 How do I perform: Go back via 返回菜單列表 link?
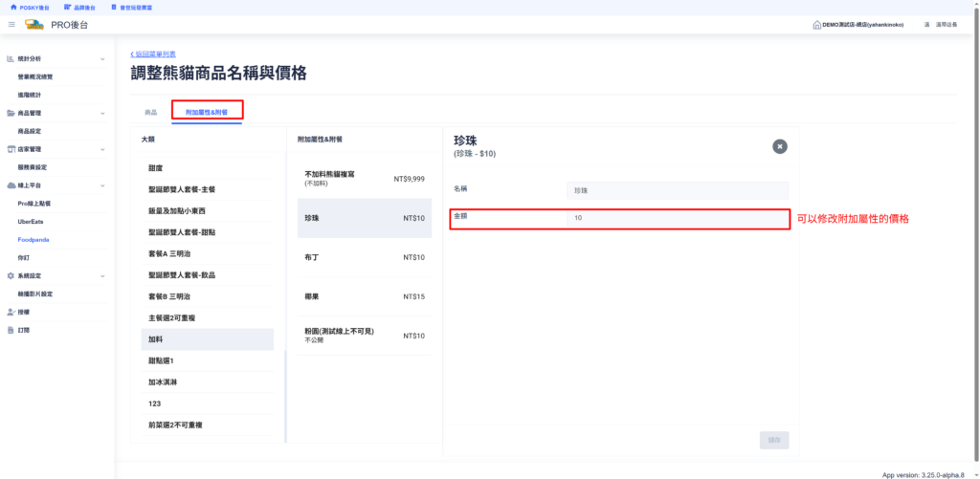153,54
